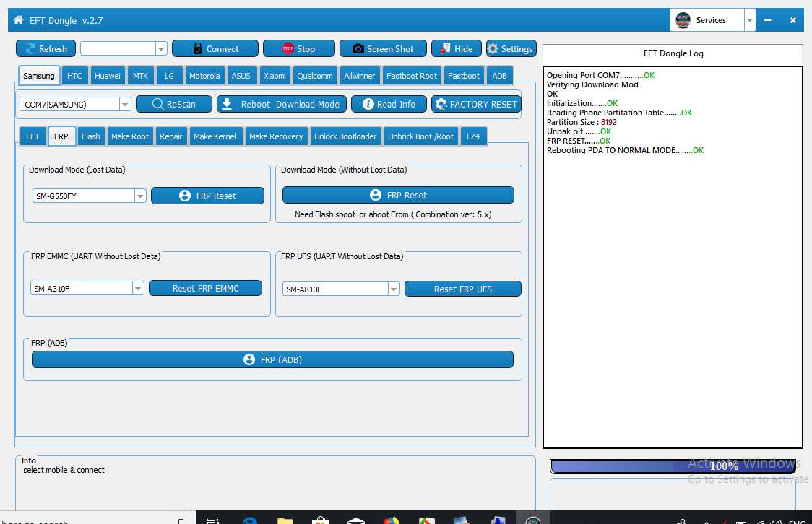Click the wide FRP (ADB) button

pos(272,359)
